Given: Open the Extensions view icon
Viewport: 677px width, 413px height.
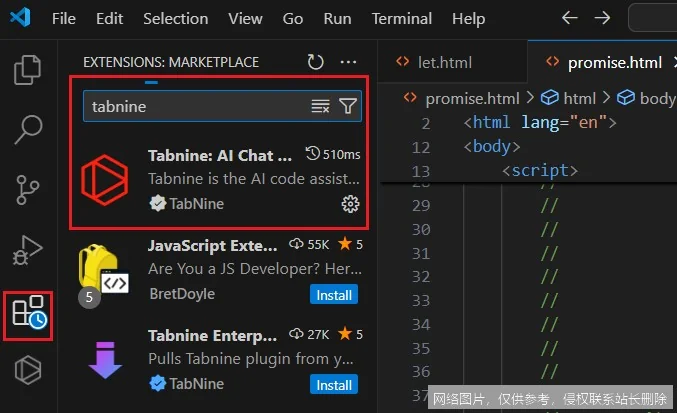Looking at the screenshot, I should coord(28,312).
